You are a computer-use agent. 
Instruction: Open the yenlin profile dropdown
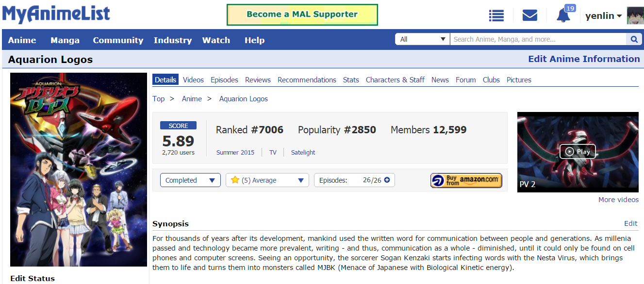(x=604, y=16)
